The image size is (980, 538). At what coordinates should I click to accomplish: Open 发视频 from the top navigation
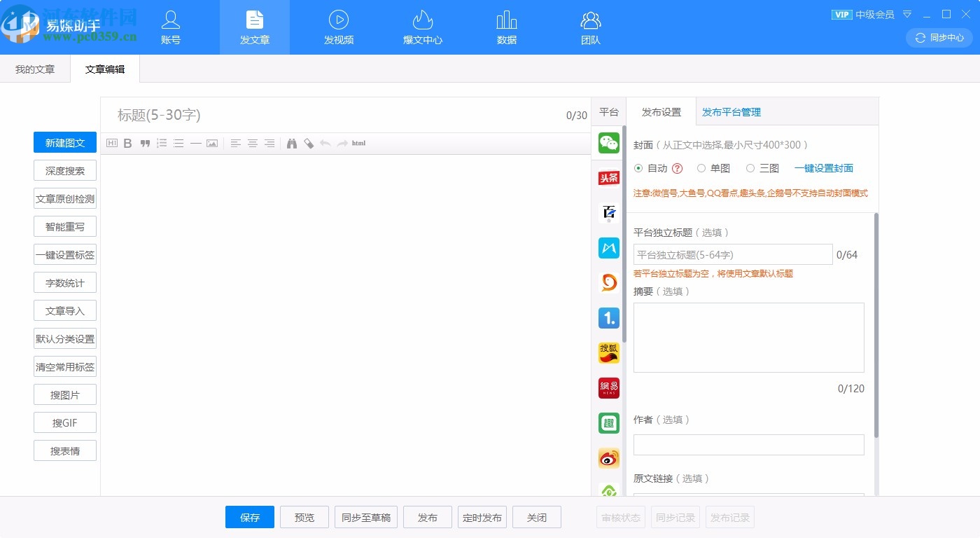point(339,27)
